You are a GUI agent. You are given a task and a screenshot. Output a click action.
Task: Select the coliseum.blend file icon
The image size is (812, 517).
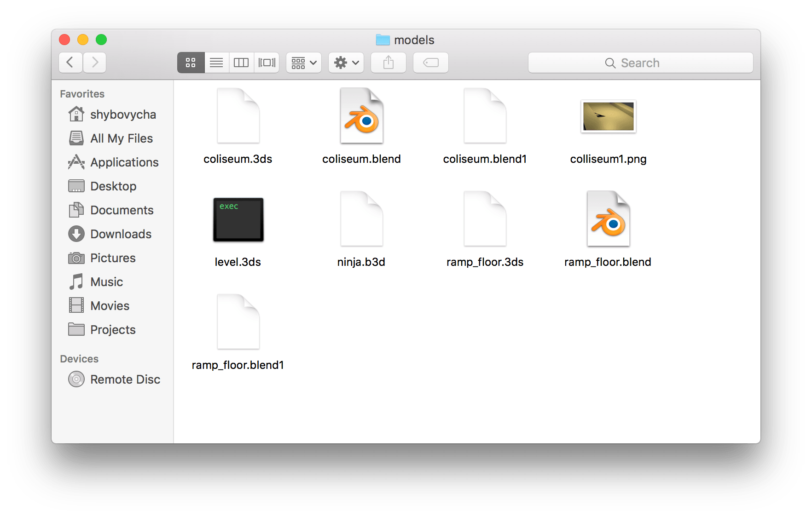362,116
